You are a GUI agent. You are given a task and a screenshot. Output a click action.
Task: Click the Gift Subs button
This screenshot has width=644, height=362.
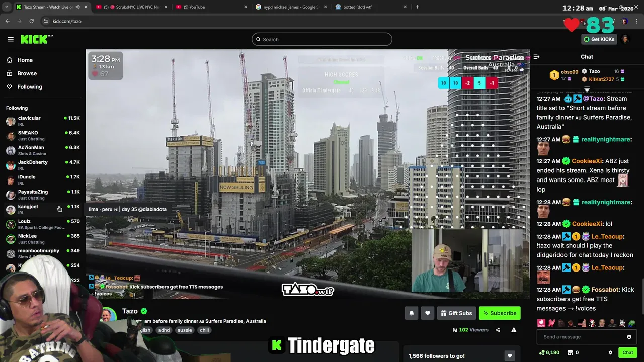pos(456,313)
